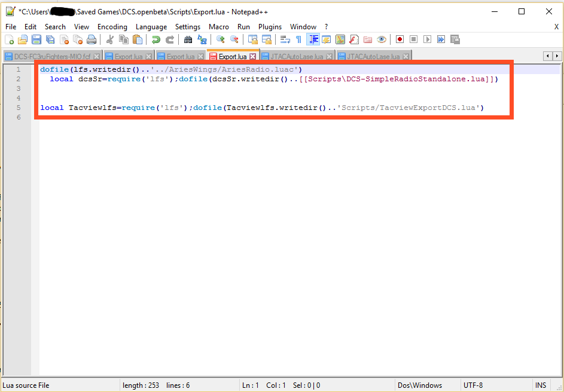Open the Plugins menu
Image resolution: width=564 pixels, height=392 pixels.
coord(270,27)
